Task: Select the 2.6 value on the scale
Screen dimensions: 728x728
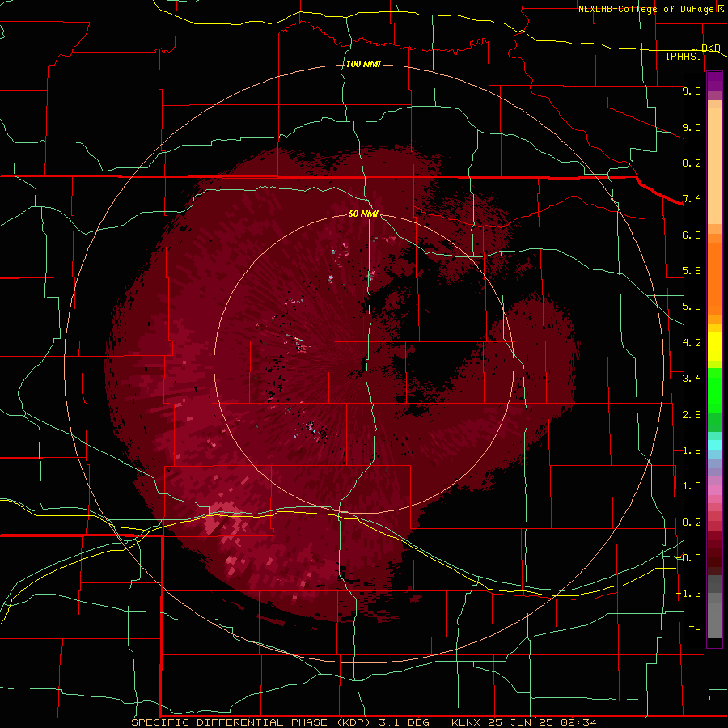Action: click(x=692, y=415)
